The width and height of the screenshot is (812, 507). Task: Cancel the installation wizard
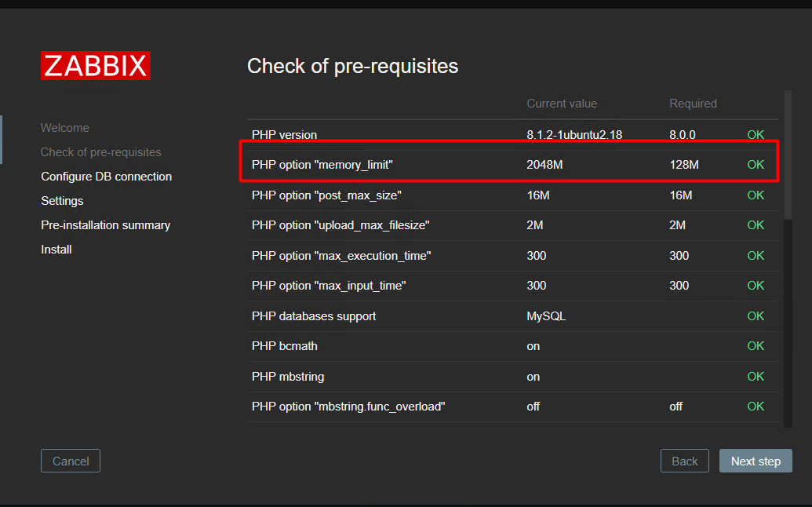[x=71, y=461]
